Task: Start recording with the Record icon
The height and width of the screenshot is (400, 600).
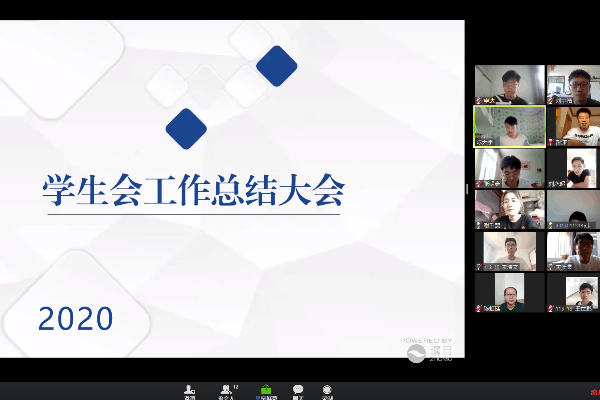Action: pos(326,390)
